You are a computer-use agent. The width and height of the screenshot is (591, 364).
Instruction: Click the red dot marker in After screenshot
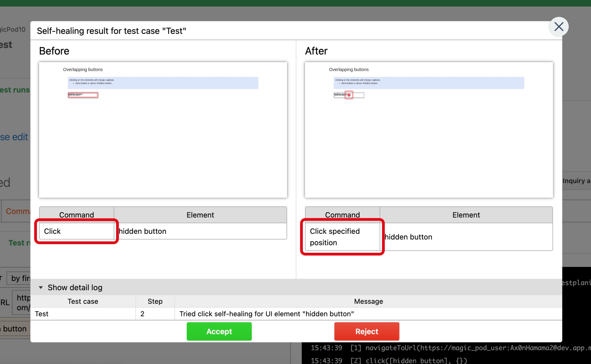pyautogui.click(x=349, y=95)
